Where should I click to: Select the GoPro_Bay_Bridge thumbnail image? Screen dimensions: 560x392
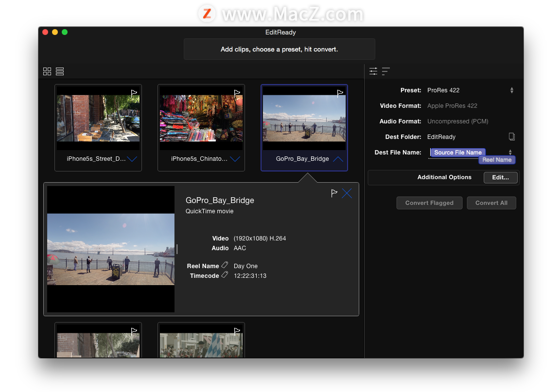point(304,118)
